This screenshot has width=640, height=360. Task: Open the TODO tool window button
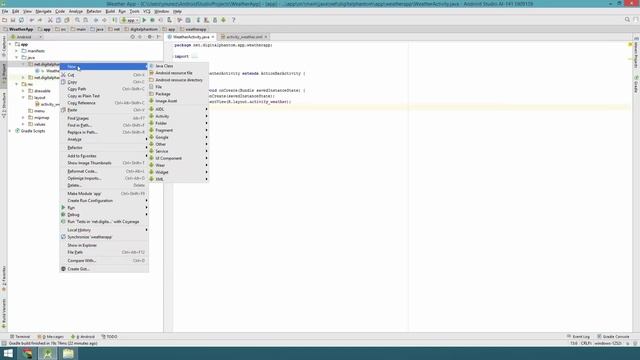[109, 337]
